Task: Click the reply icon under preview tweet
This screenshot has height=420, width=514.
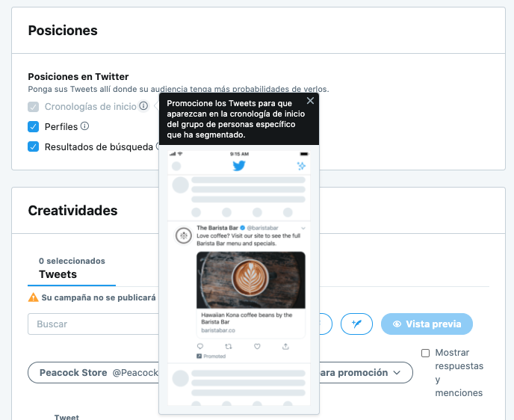Action: pyautogui.click(x=200, y=346)
